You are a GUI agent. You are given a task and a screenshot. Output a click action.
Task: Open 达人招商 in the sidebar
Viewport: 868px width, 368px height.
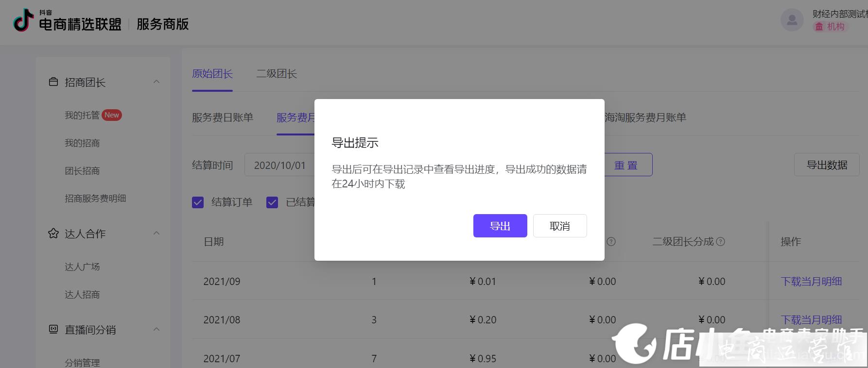click(x=82, y=295)
